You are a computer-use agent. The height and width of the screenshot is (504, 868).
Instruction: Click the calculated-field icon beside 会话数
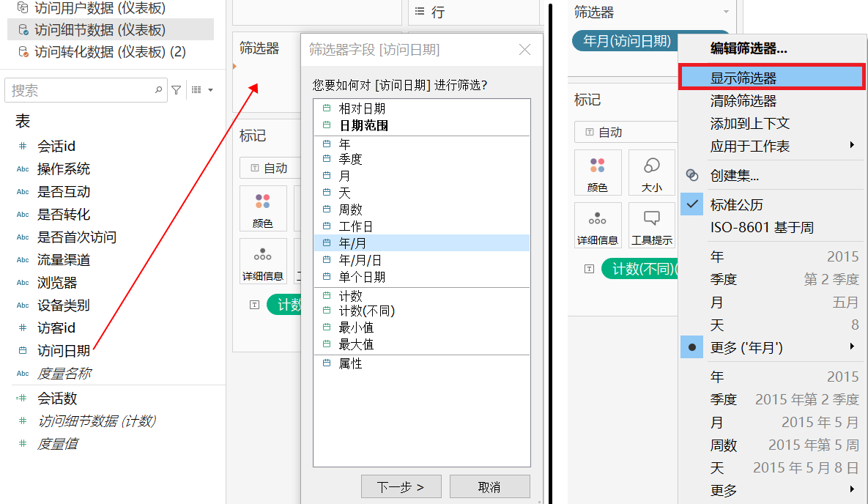pyautogui.click(x=21, y=398)
